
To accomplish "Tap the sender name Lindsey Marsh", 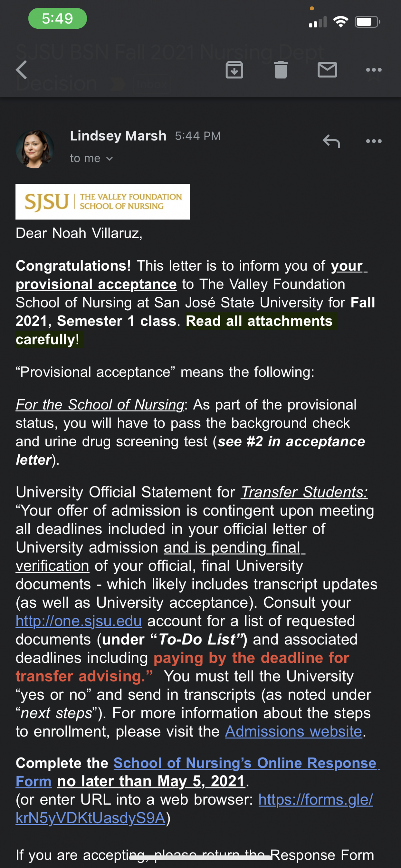I will pyautogui.click(x=118, y=136).
